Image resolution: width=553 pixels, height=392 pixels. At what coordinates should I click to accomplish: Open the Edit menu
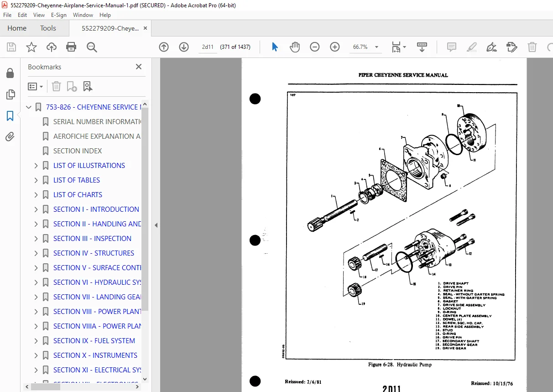(x=22, y=15)
